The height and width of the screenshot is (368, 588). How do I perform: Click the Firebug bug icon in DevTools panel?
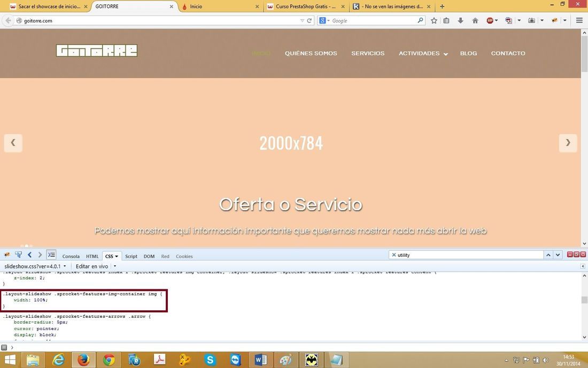[7, 255]
